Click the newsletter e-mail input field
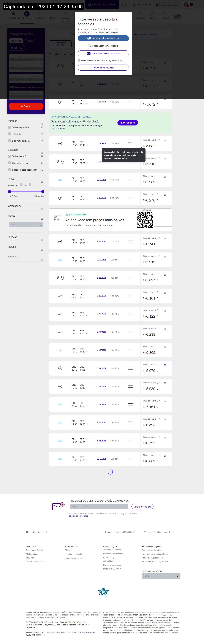The image size is (204, 644). point(99,506)
